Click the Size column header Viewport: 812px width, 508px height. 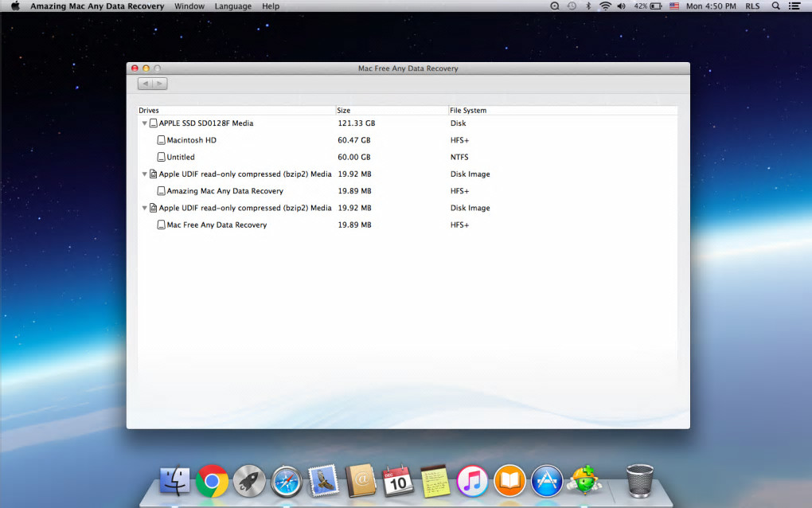click(392, 111)
